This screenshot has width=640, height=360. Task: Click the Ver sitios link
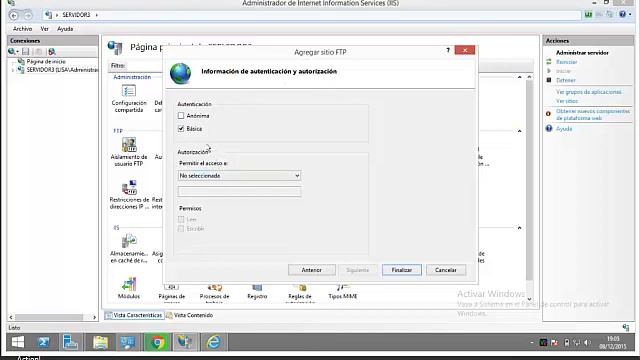[567, 101]
